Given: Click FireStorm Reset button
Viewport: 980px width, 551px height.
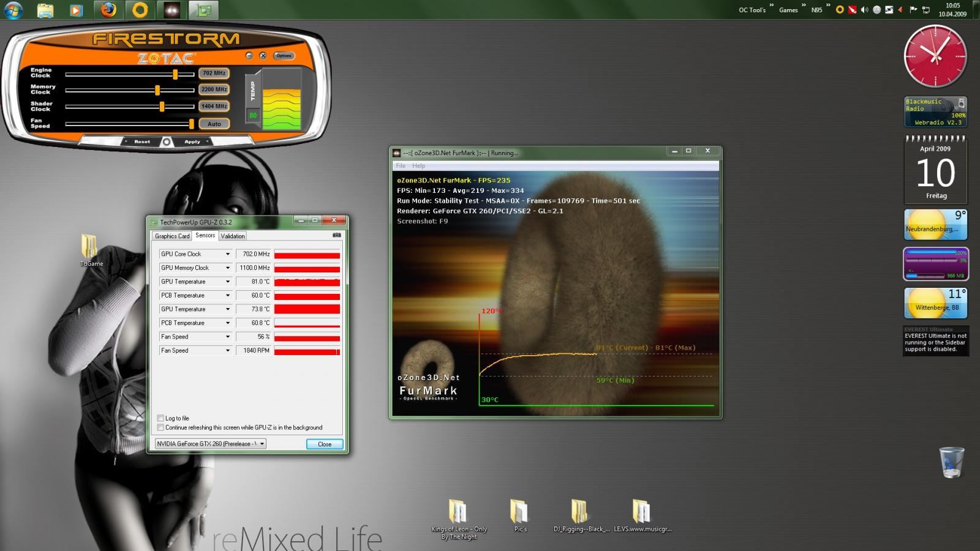Looking at the screenshot, I should pos(141,141).
